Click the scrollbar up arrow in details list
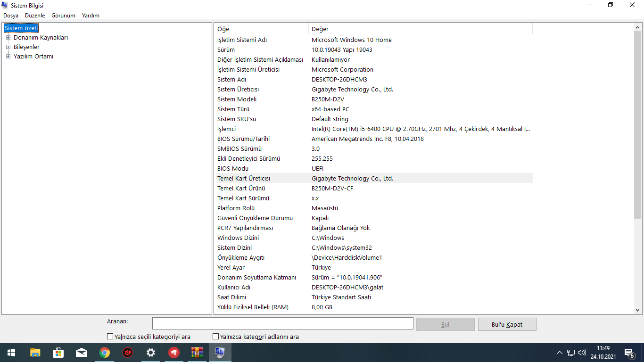The height and width of the screenshot is (362, 644). pyautogui.click(x=638, y=27)
